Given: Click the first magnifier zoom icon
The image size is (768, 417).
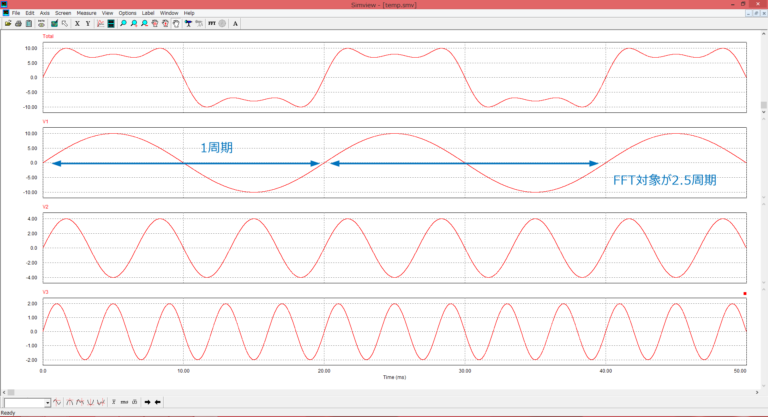Looking at the screenshot, I should tap(123, 23).
